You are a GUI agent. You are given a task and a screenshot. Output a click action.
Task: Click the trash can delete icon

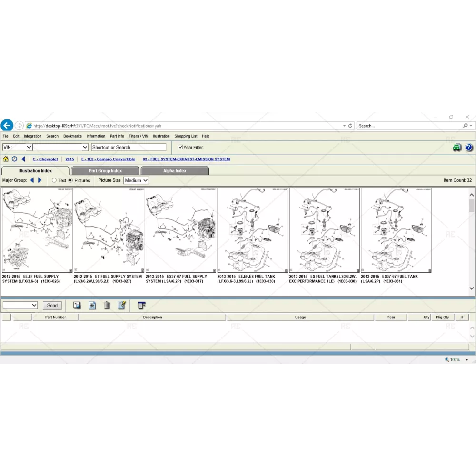107,306
